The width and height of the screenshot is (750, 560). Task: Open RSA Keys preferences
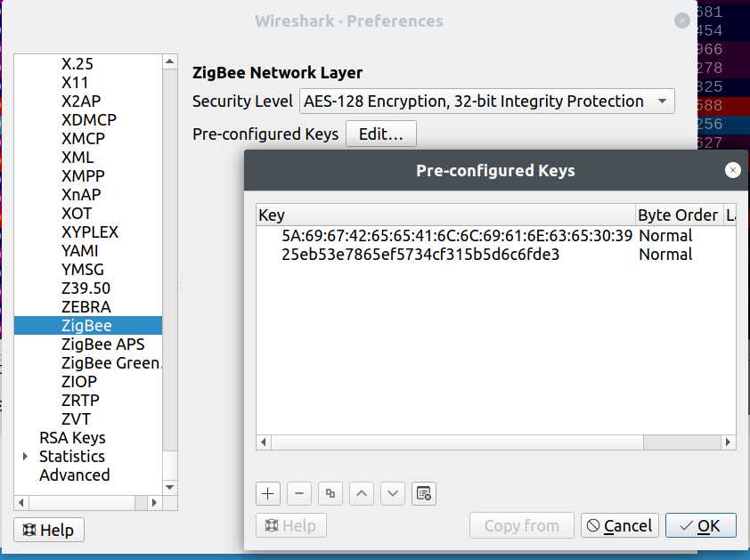point(72,437)
